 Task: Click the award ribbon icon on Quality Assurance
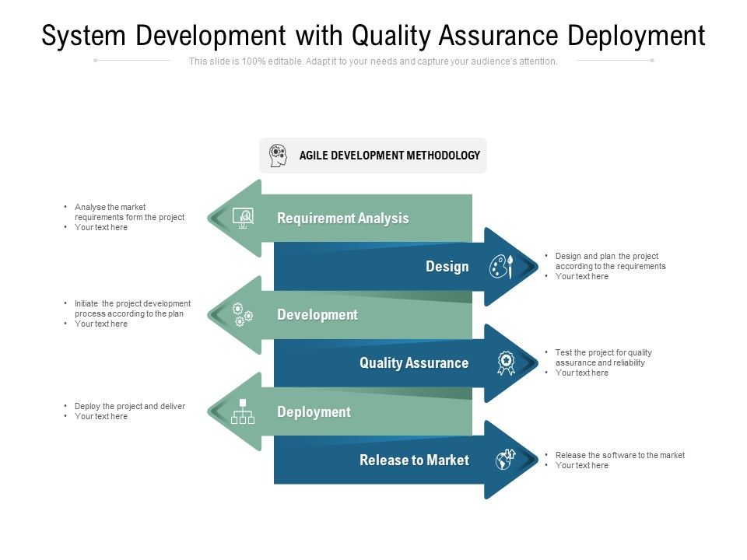506,363
